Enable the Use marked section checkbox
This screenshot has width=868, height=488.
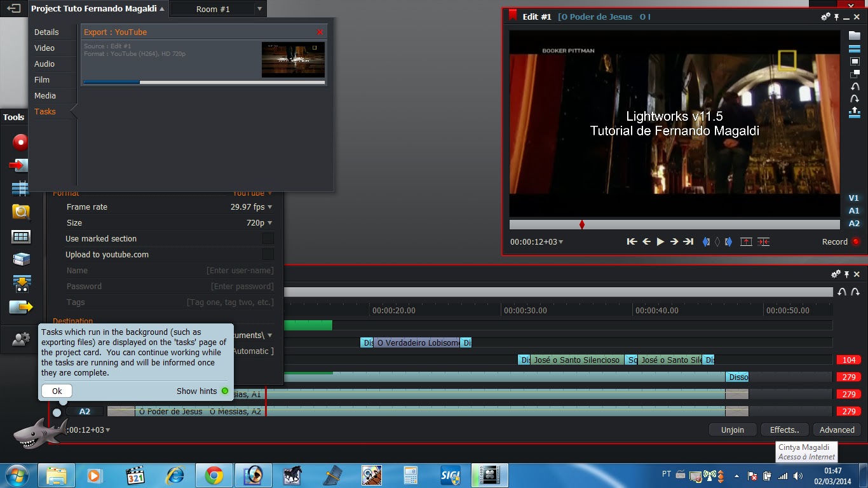pyautogui.click(x=268, y=238)
